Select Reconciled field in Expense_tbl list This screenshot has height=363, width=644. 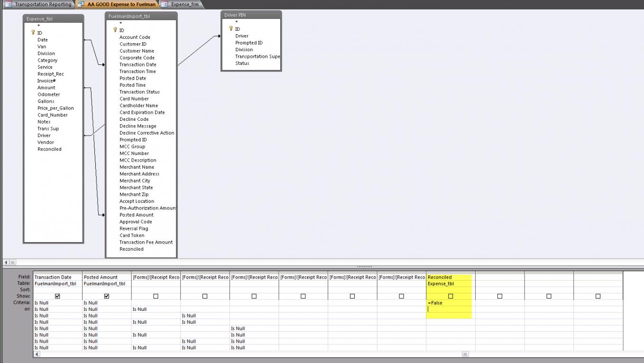pyautogui.click(x=50, y=149)
